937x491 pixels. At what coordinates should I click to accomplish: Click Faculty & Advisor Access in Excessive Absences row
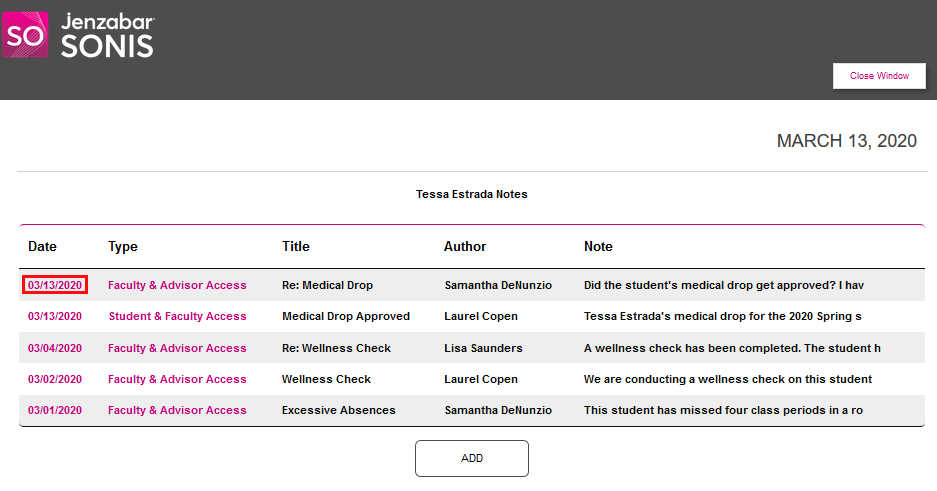[x=177, y=410]
